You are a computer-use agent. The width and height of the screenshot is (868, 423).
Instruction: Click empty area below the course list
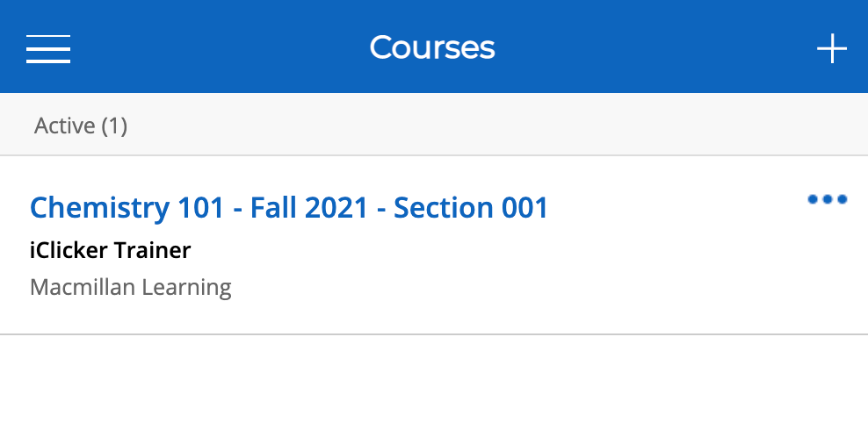click(x=434, y=382)
